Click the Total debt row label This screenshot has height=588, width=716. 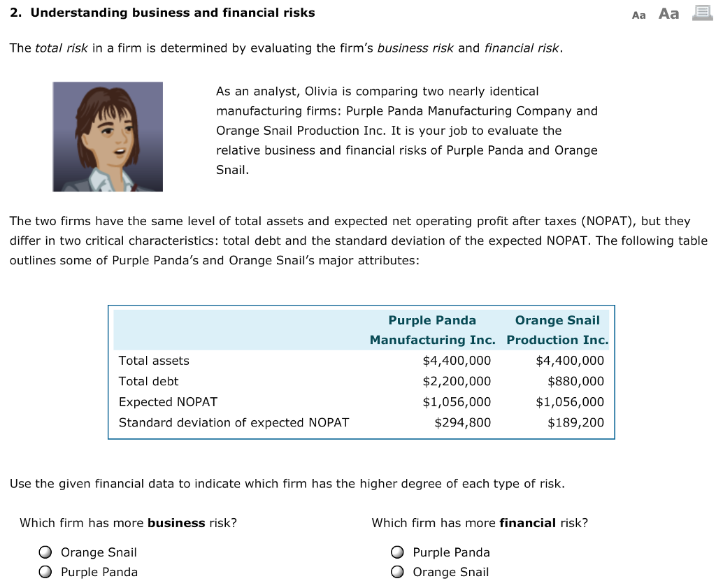click(148, 381)
